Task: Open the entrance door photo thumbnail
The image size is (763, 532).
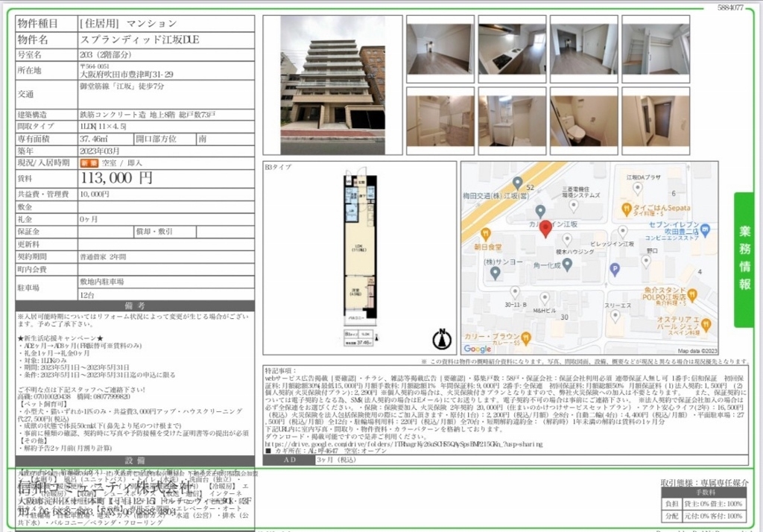Action: (656, 121)
